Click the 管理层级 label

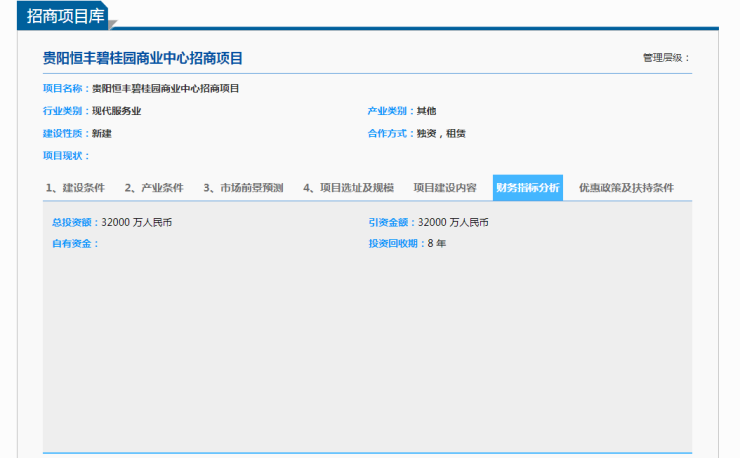666,58
